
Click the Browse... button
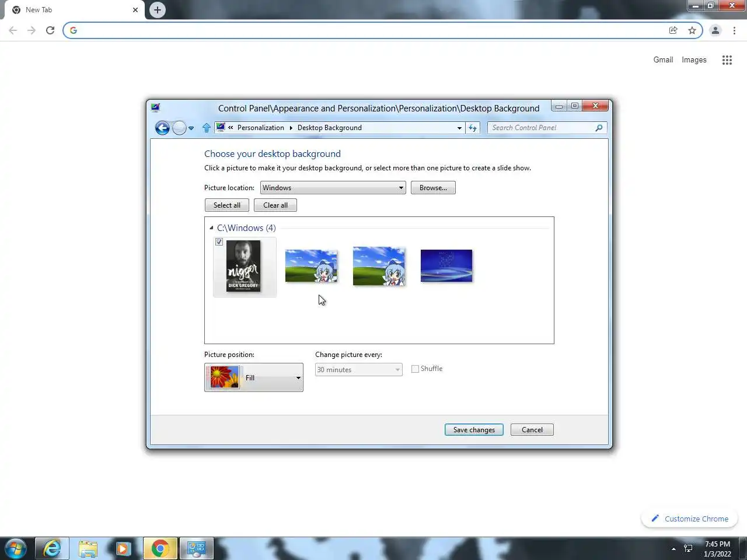point(433,188)
